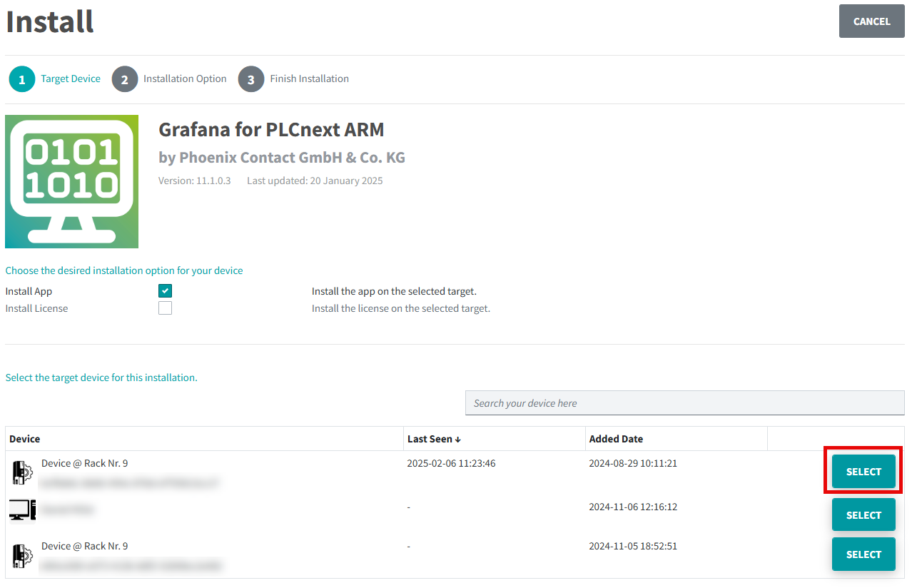912x588 pixels.
Task: Click 'Choose the desired installation option for your device'
Action: (x=124, y=271)
